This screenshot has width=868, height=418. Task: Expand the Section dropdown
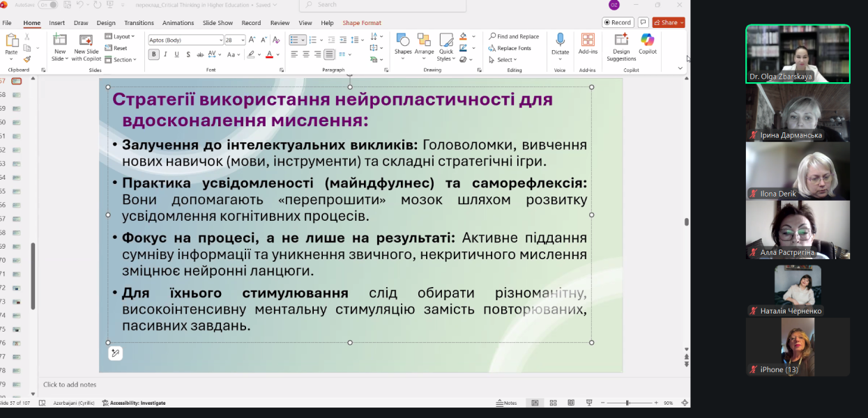(120, 60)
